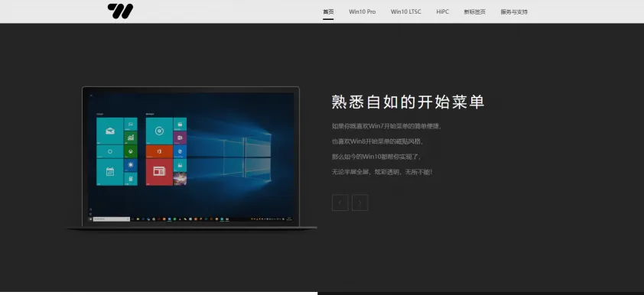This screenshot has width=644, height=295.
Task: Click the line 那么如今的Win10都帮你实现了
Action: [x=376, y=157]
